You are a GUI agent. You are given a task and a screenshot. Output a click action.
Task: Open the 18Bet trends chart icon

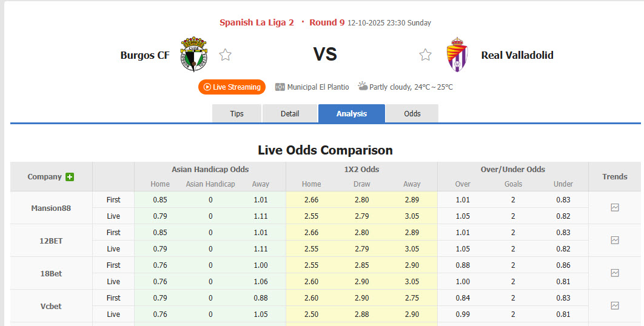615,273
